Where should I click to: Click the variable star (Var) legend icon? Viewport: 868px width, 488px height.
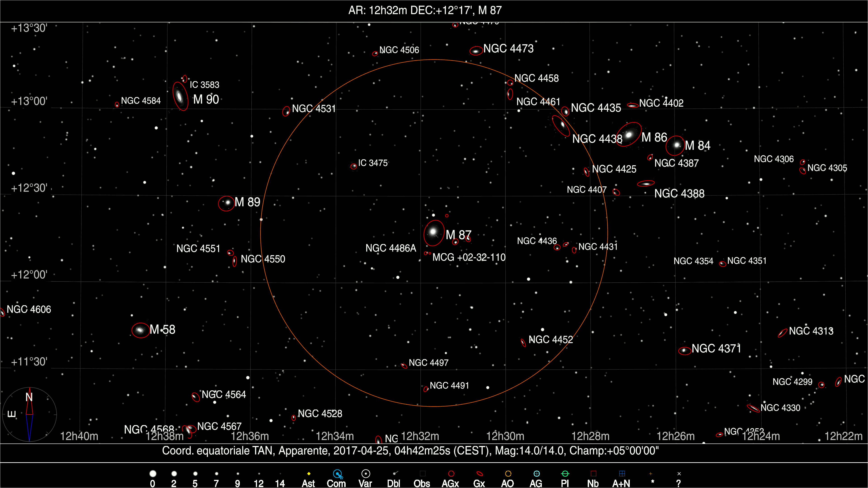tap(366, 474)
